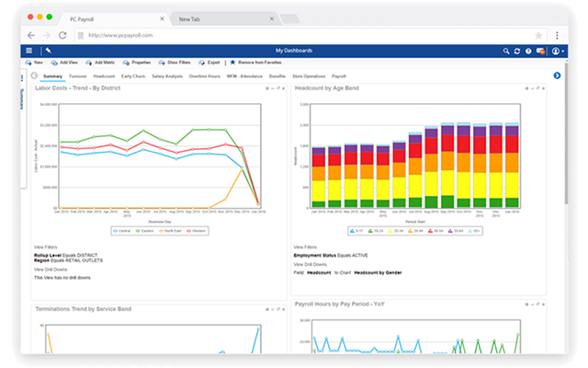Open help with the question mark icon
Viewport: 588px width, 368px height.
click(x=528, y=52)
